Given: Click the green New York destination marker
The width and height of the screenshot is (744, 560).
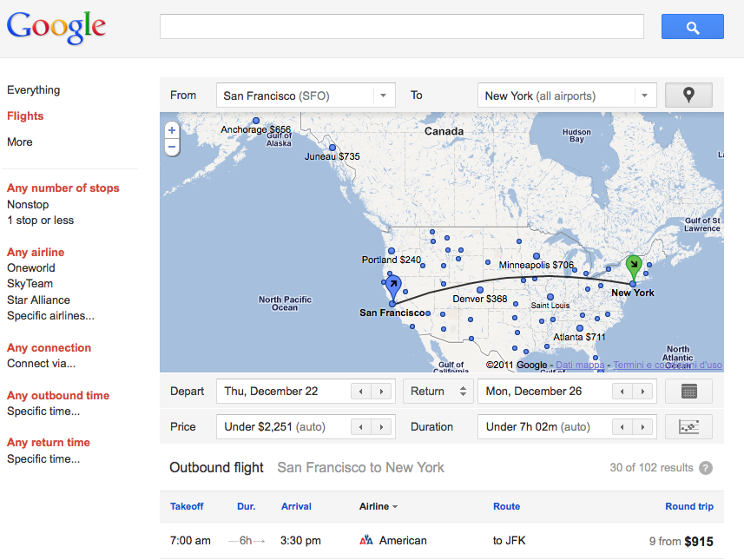Looking at the screenshot, I should pos(634,265).
